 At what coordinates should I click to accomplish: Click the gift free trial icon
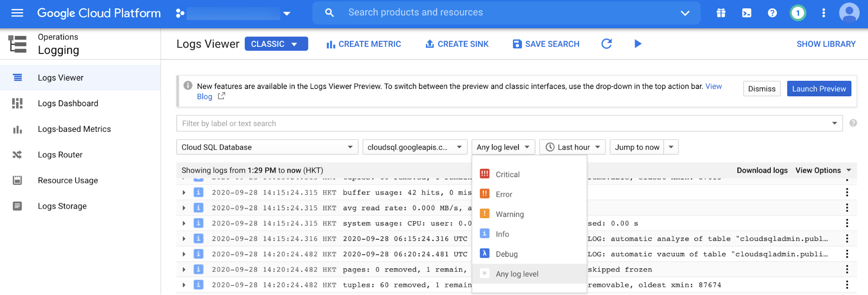point(721,13)
